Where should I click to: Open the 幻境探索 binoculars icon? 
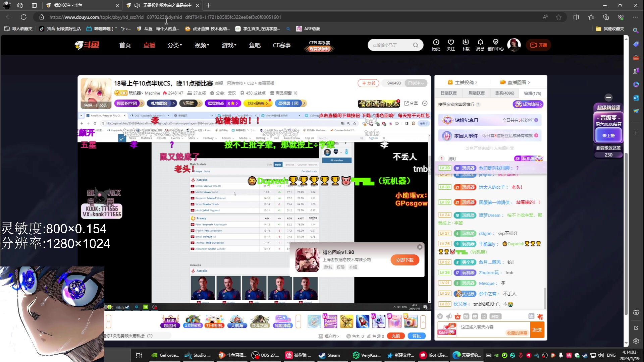pos(193,321)
